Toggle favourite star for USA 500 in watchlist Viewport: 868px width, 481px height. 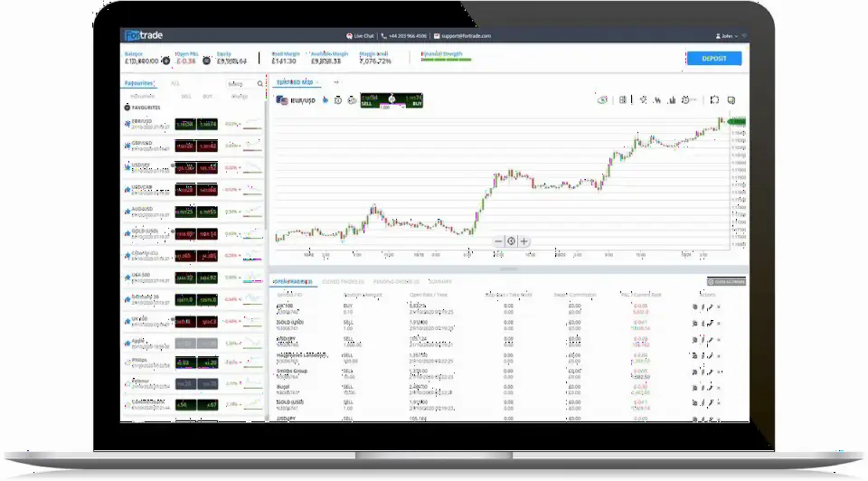tap(127, 278)
